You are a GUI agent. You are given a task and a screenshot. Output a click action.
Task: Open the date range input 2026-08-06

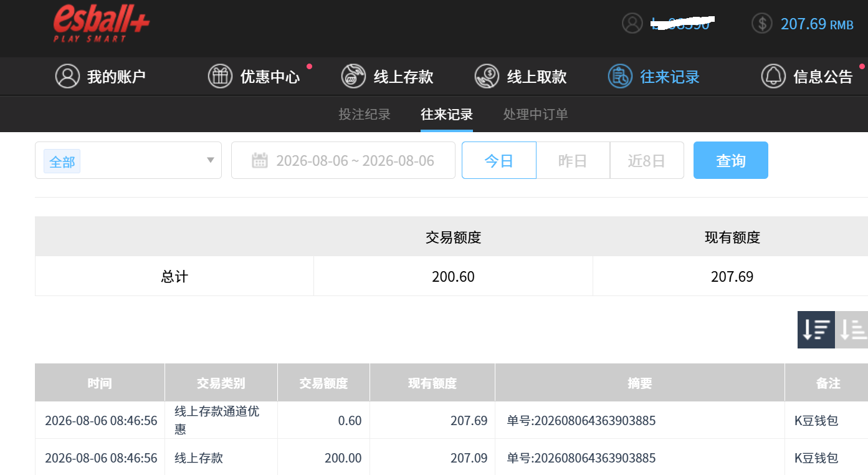pyautogui.click(x=343, y=160)
